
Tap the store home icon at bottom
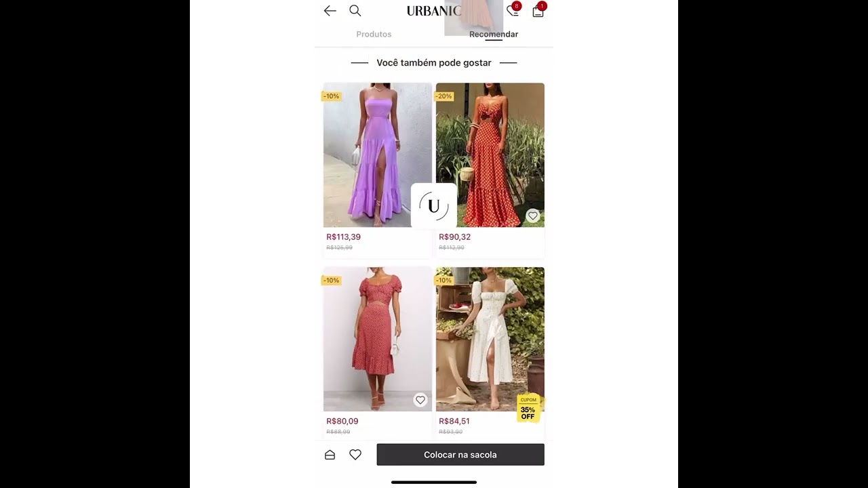[x=330, y=455]
